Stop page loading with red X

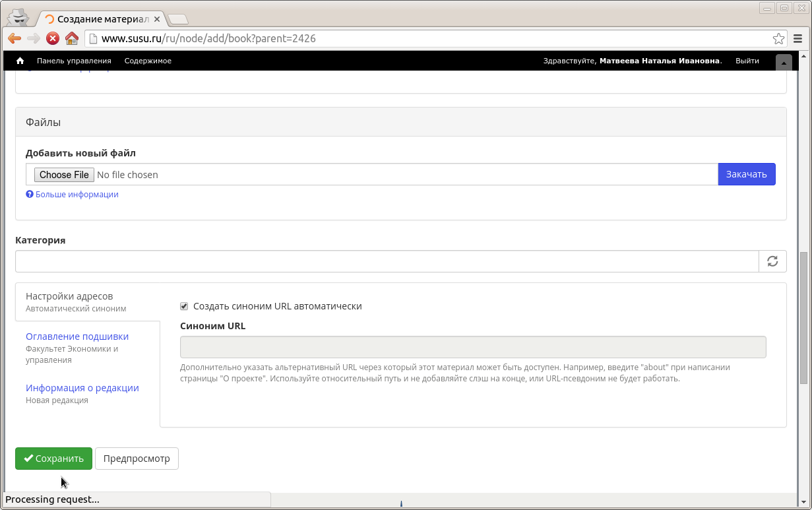point(53,38)
